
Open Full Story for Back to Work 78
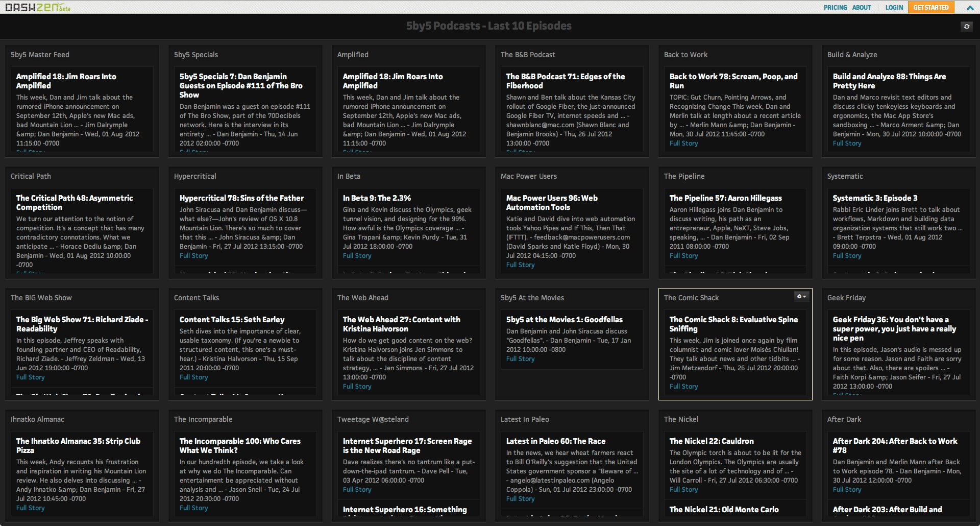pos(683,144)
